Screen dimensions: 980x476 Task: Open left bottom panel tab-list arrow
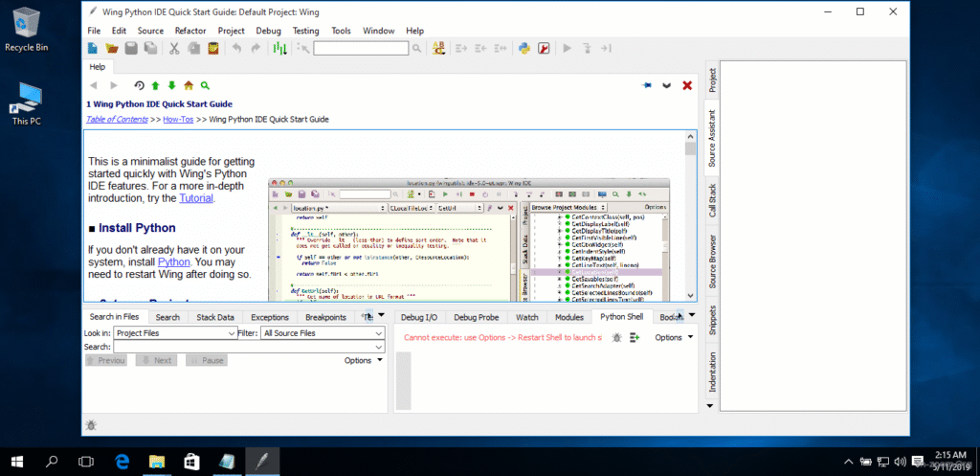pos(382,315)
